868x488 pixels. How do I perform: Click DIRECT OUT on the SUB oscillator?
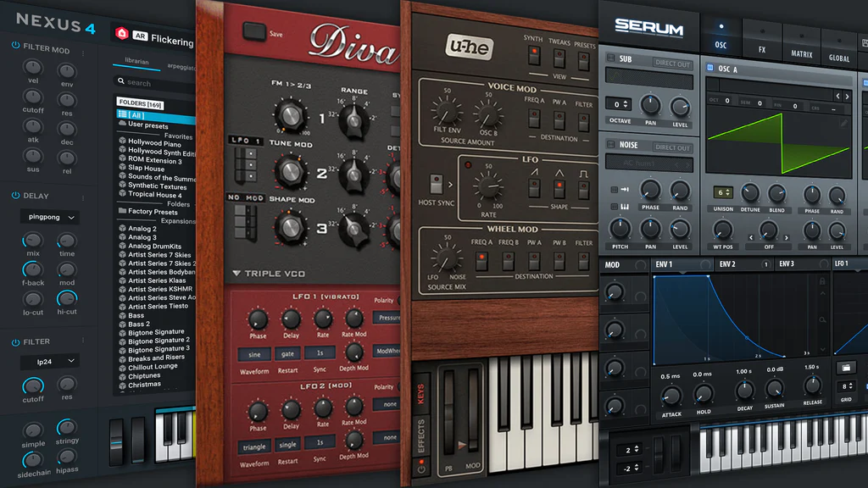coord(673,63)
